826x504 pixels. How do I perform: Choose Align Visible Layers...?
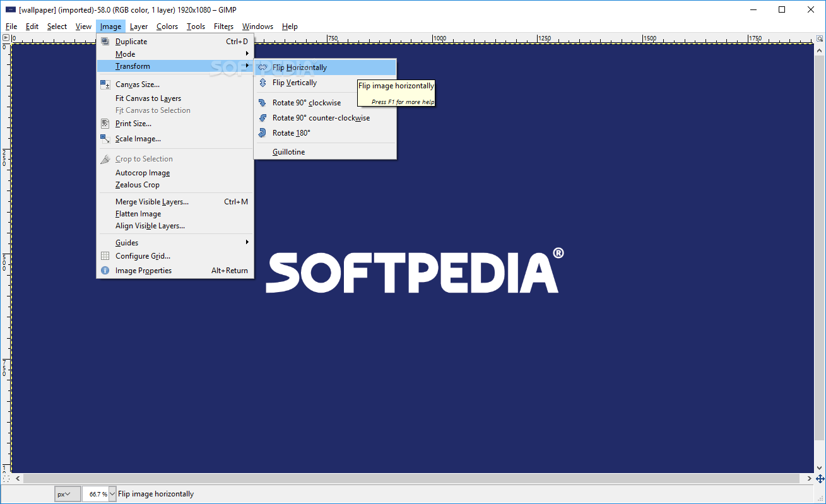click(x=175, y=226)
